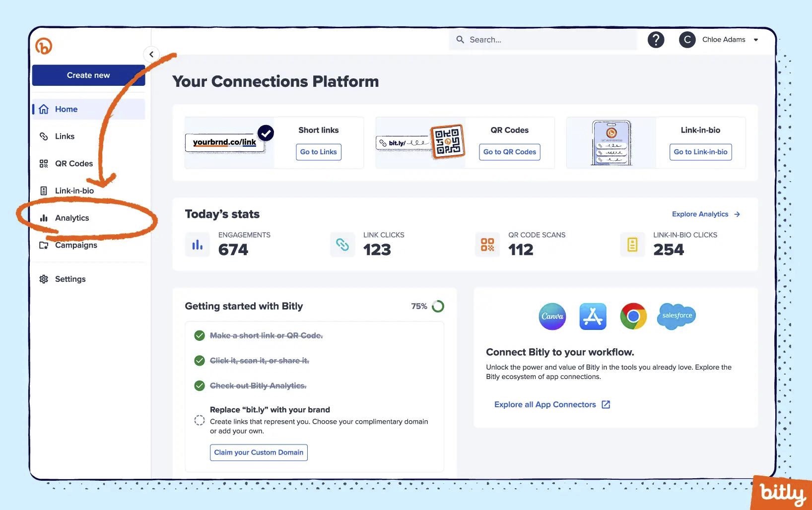This screenshot has width=812, height=510.
Task: Click the Salesforce app icon
Action: point(677,316)
